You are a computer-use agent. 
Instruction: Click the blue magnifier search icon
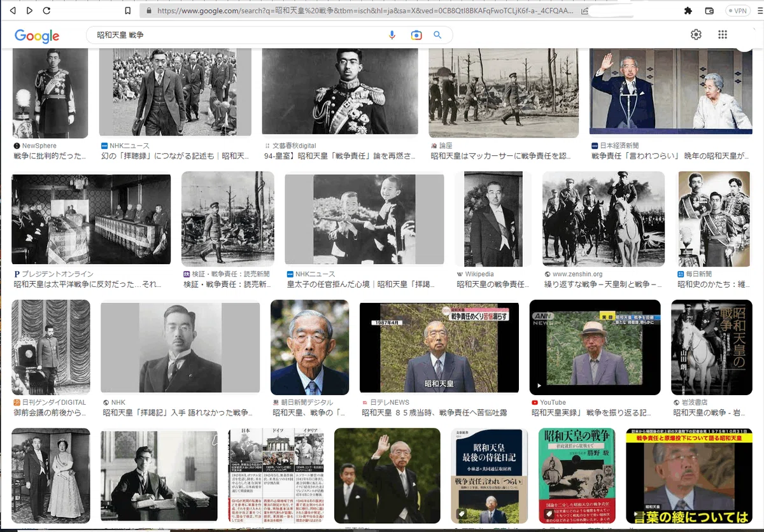(437, 35)
